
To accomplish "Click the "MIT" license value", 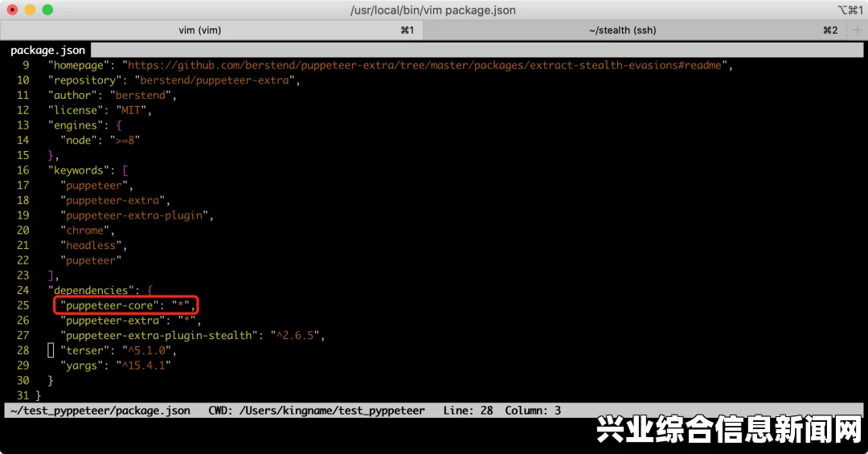I will pyautogui.click(x=131, y=110).
